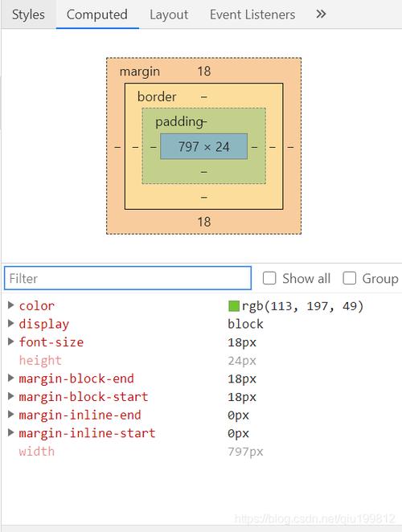Expand the margin-inline-end property
Image resolution: width=402 pixels, height=532 pixels.
tap(11, 414)
